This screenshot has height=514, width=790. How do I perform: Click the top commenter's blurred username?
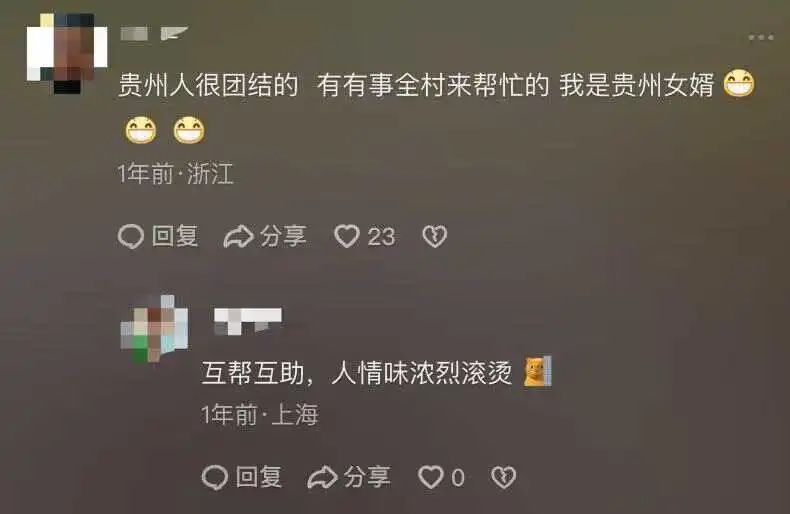(154, 33)
